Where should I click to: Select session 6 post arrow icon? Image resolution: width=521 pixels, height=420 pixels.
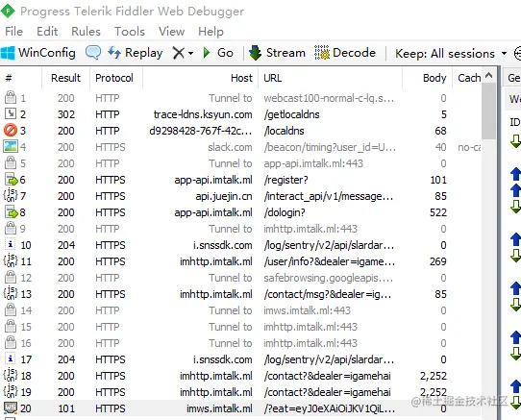(x=11, y=179)
